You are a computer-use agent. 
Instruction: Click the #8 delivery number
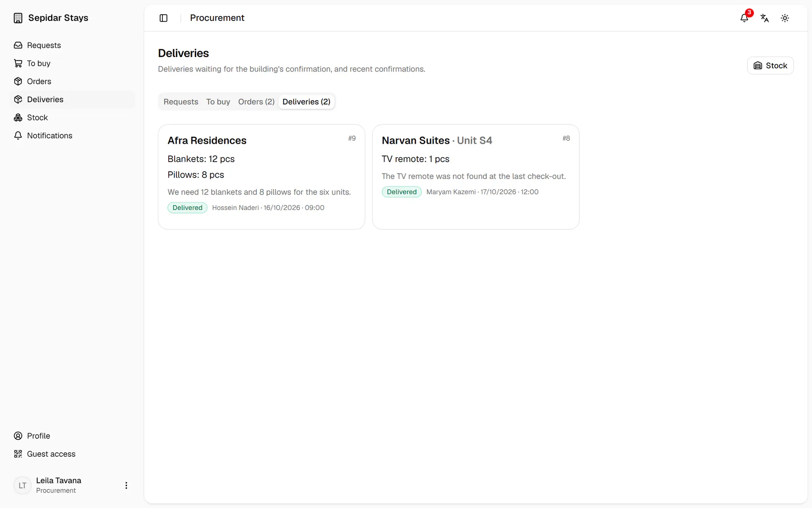tap(566, 138)
